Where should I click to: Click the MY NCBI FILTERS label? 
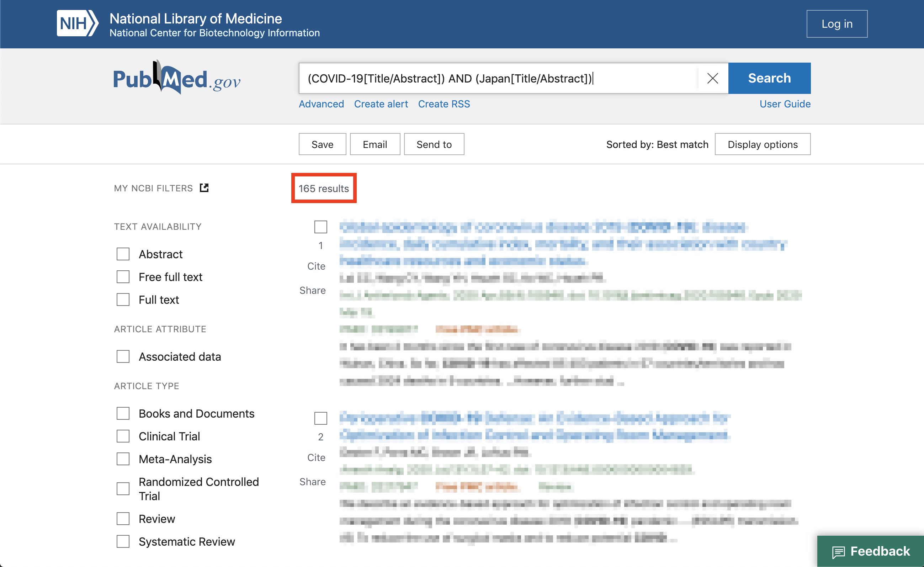click(x=153, y=188)
